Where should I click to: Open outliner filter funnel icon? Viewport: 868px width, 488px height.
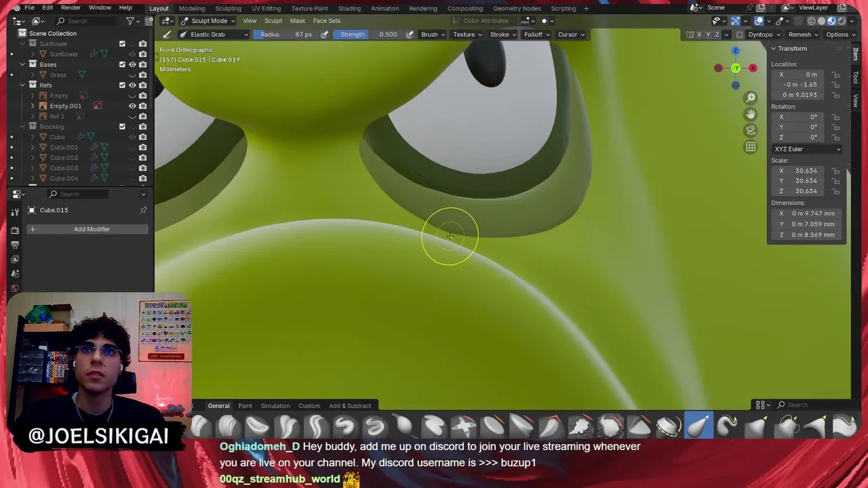pyautogui.click(x=130, y=21)
